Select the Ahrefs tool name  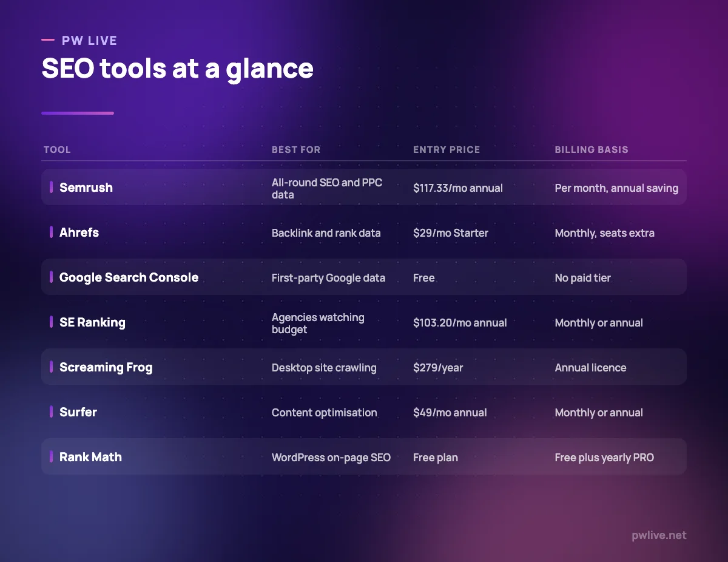(79, 232)
